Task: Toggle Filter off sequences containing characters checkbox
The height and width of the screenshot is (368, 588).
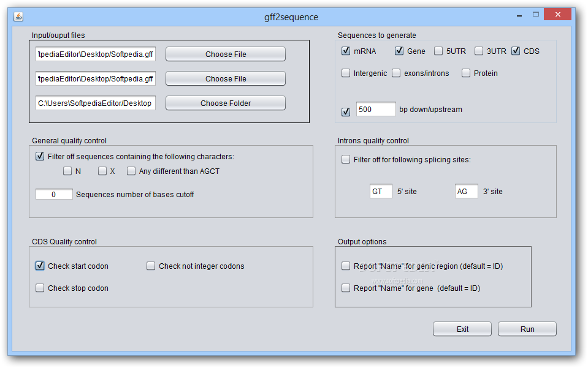Action: click(x=40, y=156)
